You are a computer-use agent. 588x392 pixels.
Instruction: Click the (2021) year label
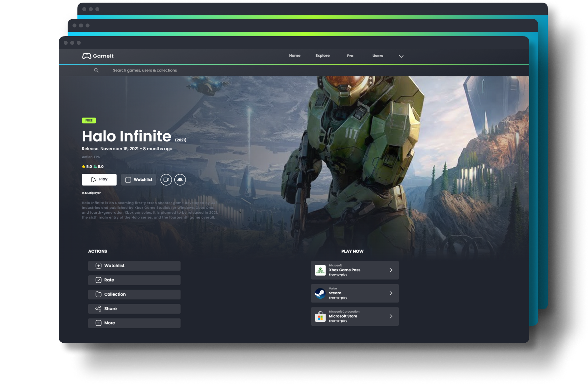coord(181,140)
